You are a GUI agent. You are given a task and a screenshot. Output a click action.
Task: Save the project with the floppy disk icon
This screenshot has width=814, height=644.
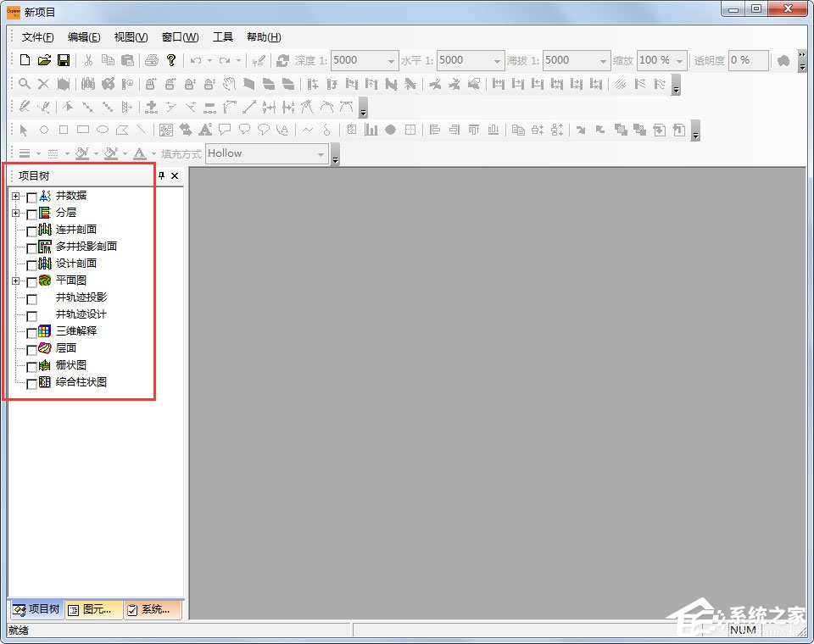tap(64, 60)
